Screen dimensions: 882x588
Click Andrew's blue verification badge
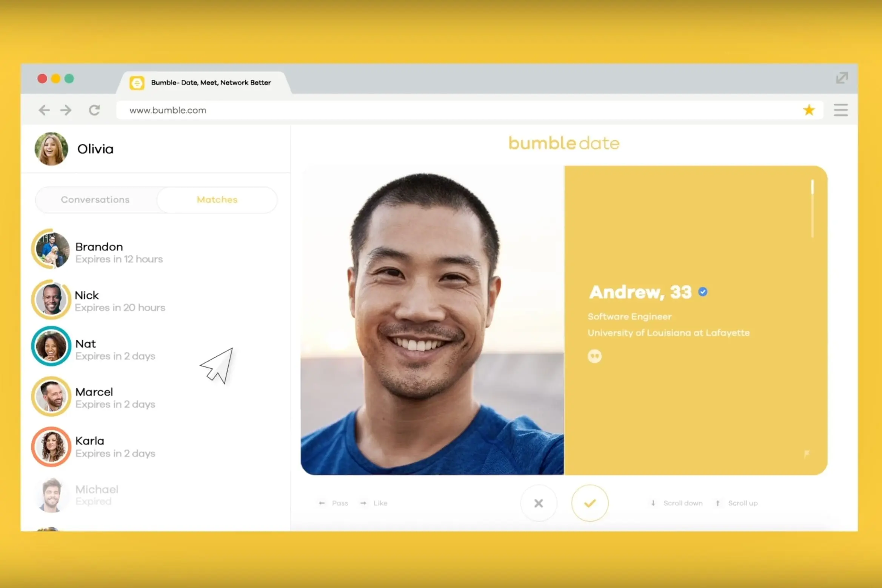click(x=703, y=291)
